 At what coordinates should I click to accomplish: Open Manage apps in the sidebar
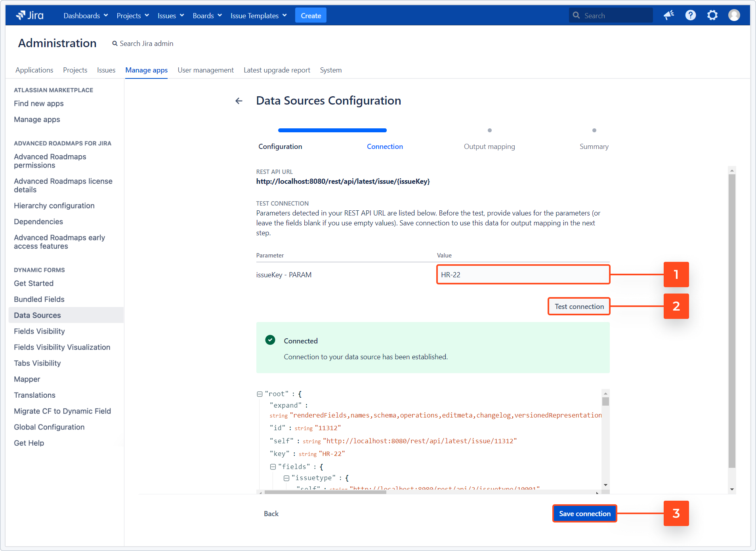37,119
